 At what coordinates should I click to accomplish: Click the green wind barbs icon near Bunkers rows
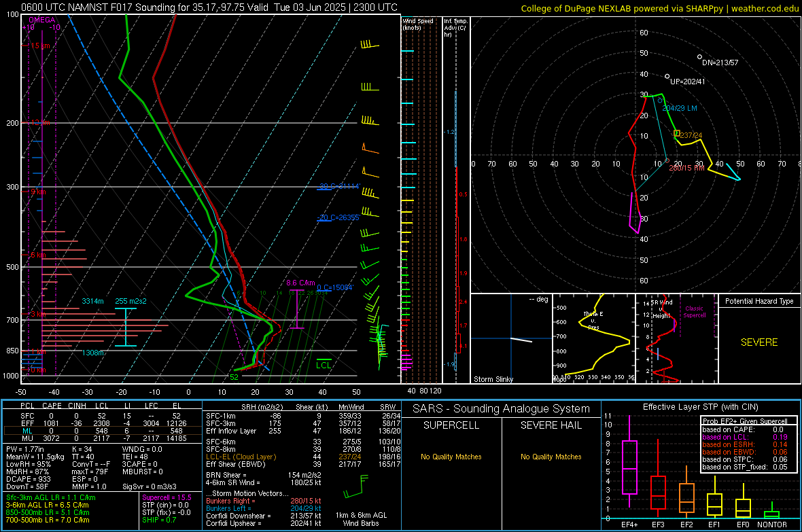[x=356, y=486]
